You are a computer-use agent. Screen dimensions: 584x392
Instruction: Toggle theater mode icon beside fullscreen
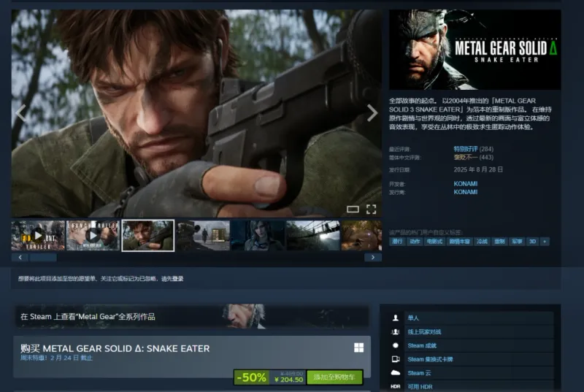click(x=353, y=210)
